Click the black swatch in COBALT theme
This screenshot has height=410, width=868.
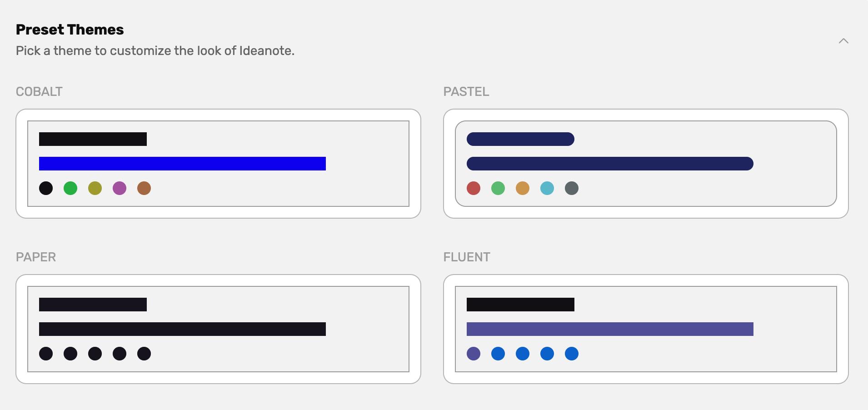point(46,188)
